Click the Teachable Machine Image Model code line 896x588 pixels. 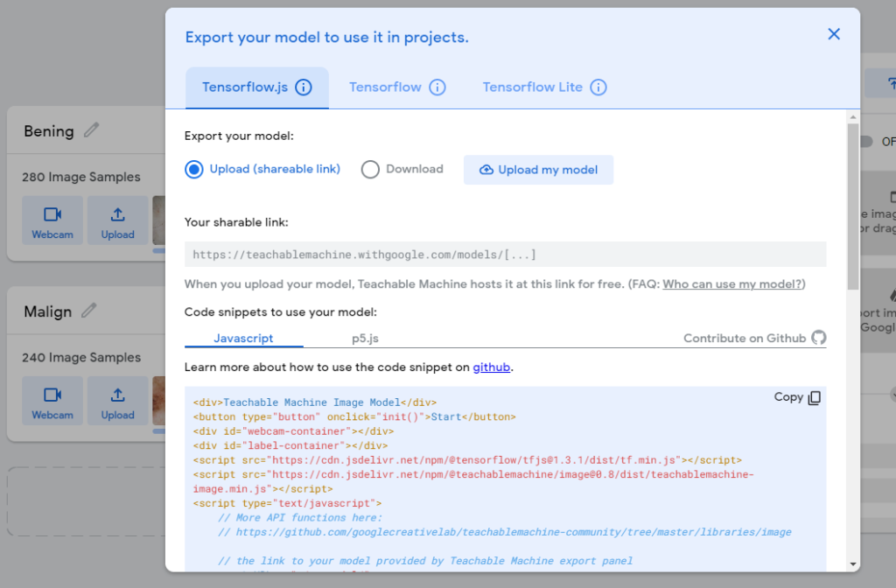pos(315,402)
